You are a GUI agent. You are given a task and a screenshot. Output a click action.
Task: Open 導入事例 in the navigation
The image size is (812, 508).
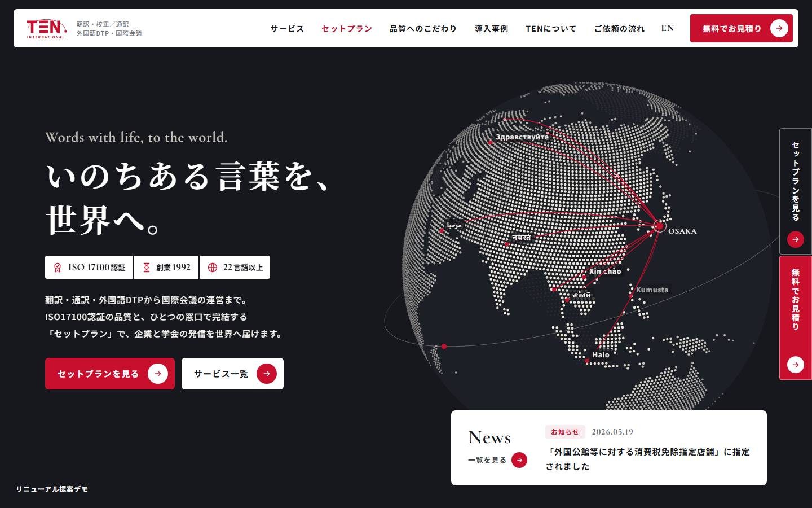pos(492,29)
